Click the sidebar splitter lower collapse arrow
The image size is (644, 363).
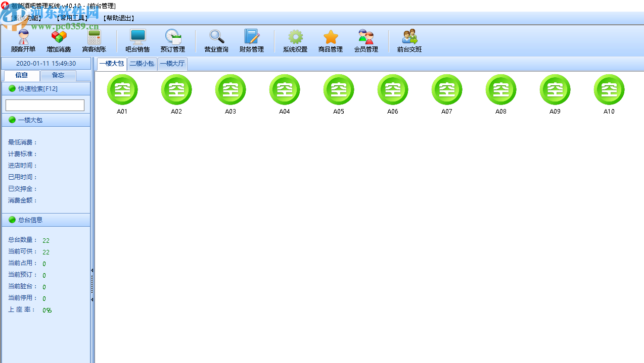click(92, 300)
